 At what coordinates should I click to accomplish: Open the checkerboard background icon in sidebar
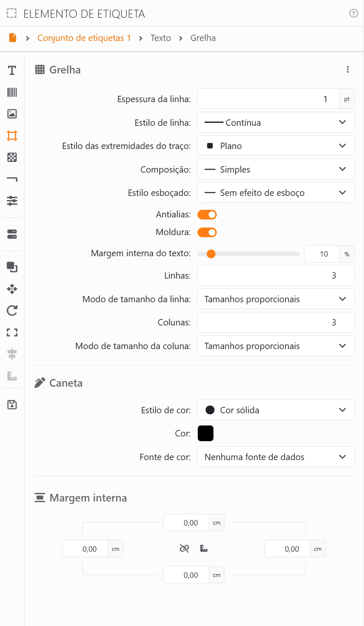(12, 157)
